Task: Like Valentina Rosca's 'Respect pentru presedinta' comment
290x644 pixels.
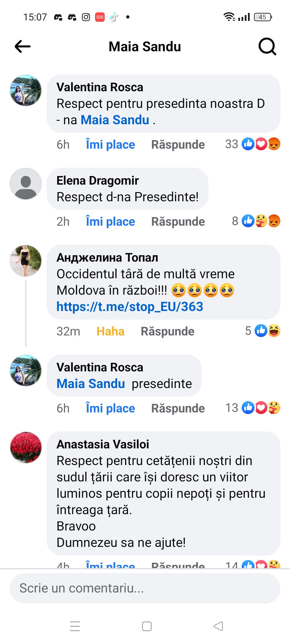Action: (110, 145)
